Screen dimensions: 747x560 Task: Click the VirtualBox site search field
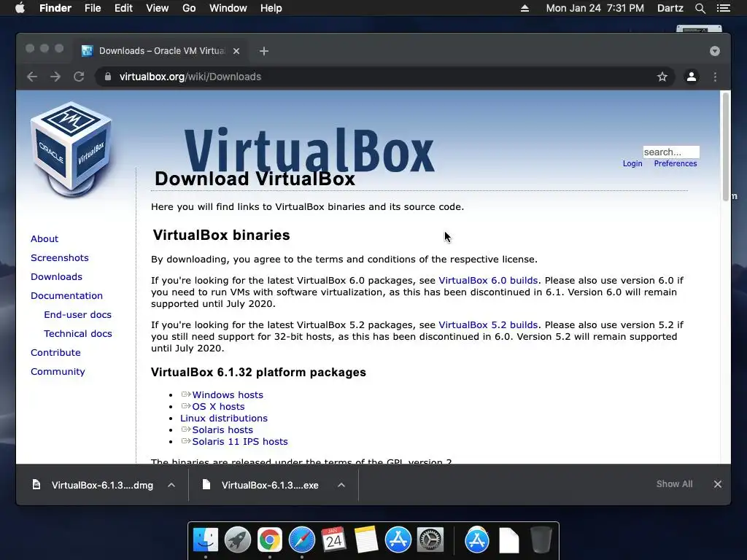pos(671,152)
